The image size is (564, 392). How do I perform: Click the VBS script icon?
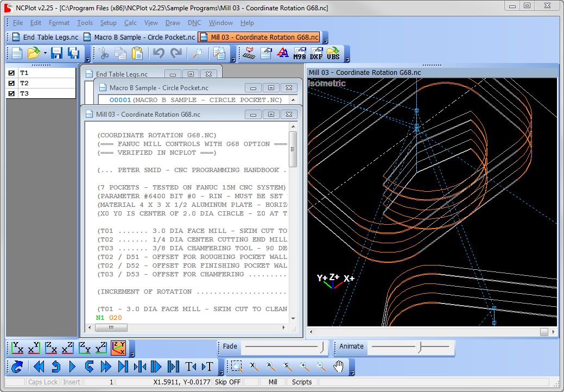click(333, 53)
